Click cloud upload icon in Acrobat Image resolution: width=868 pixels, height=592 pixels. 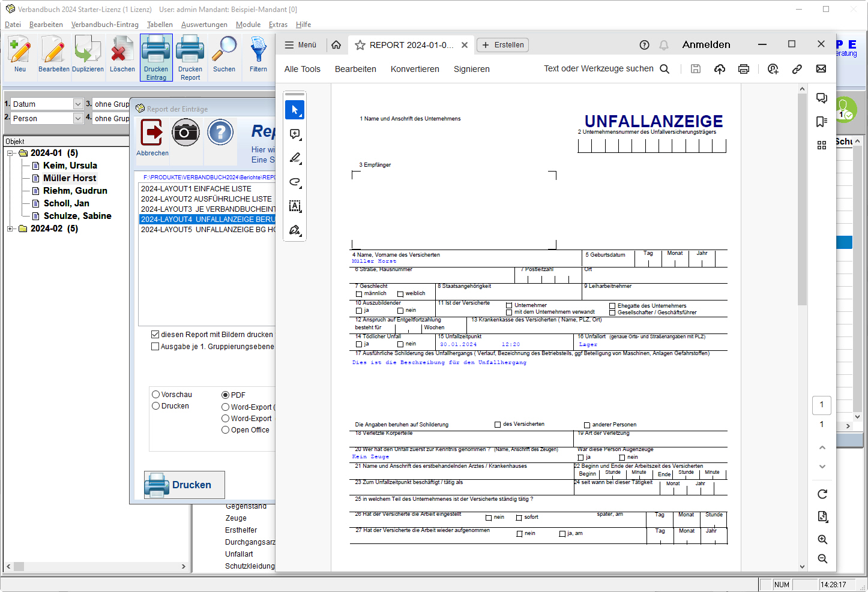[720, 69]
